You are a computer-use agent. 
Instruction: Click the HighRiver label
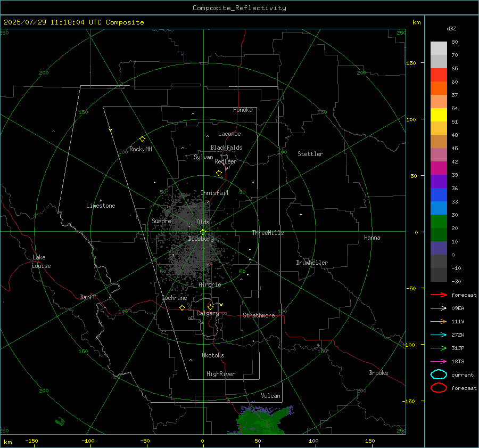[x=221, y=374]
